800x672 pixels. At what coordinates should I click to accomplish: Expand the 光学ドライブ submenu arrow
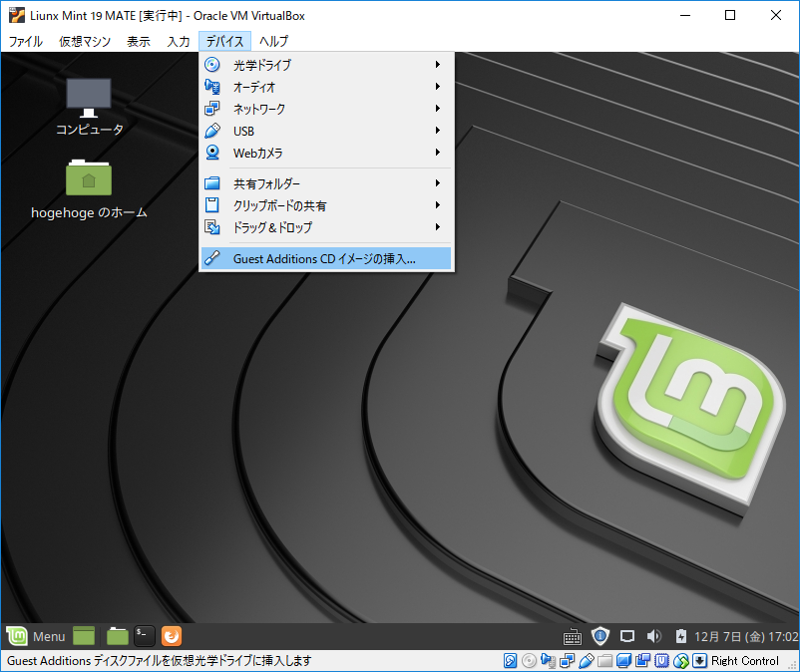point(438,64)
